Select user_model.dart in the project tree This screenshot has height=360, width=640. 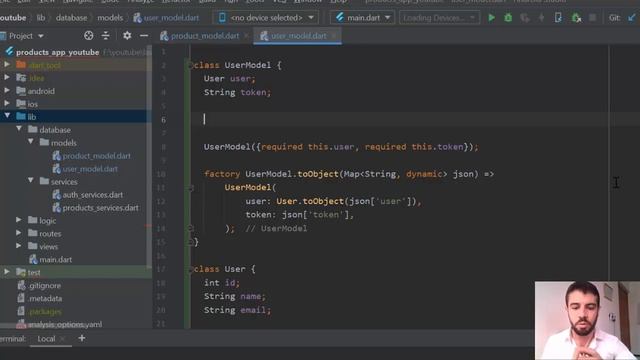tap(90, 169)
